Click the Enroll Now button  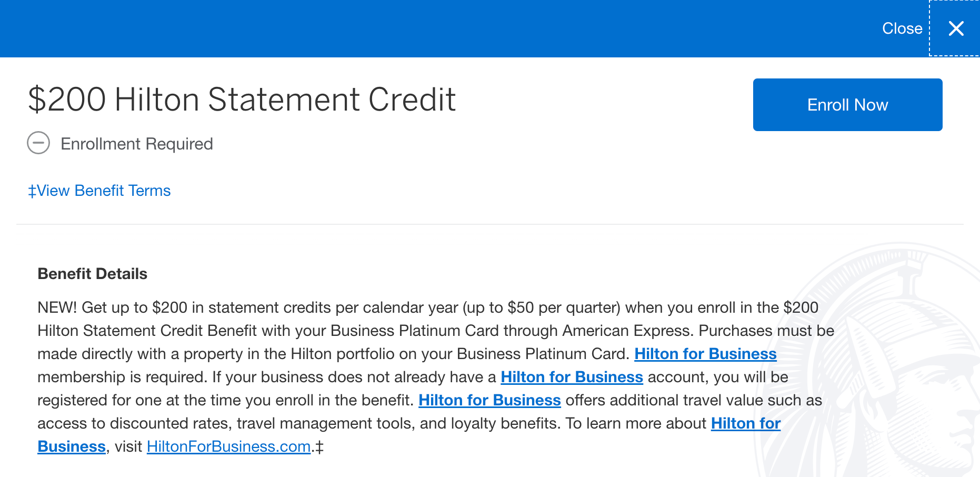[847, 105]
